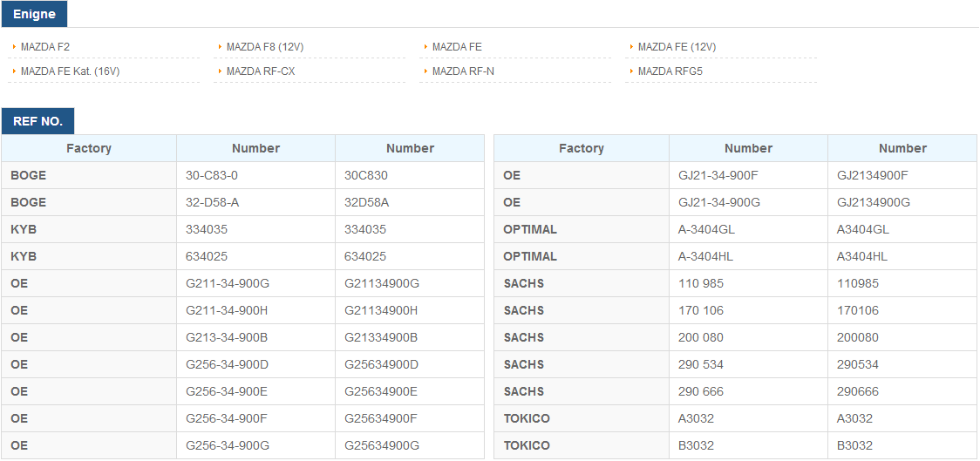Select SACHS number 290 666
This screenshot has width=980, height=461.
[x=701, y=391]
